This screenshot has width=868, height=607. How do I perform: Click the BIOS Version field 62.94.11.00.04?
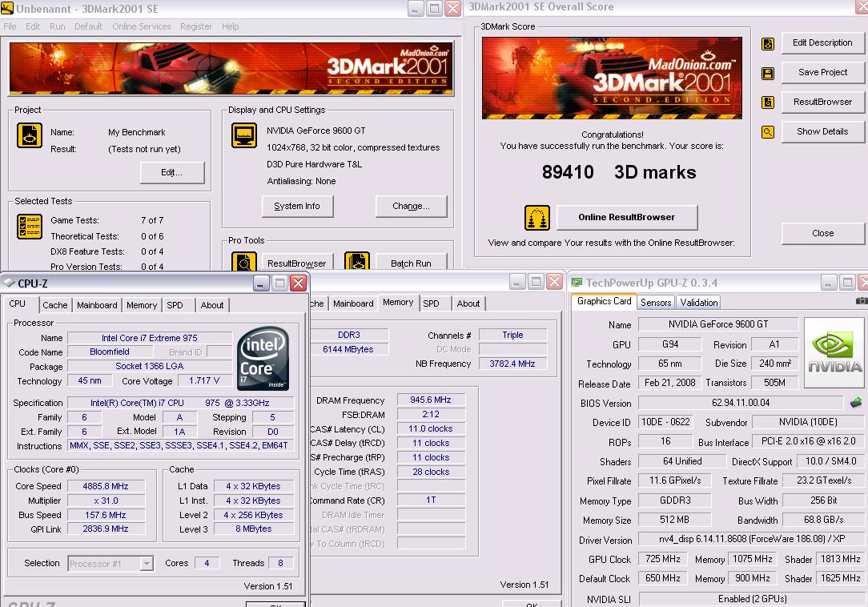741,403
